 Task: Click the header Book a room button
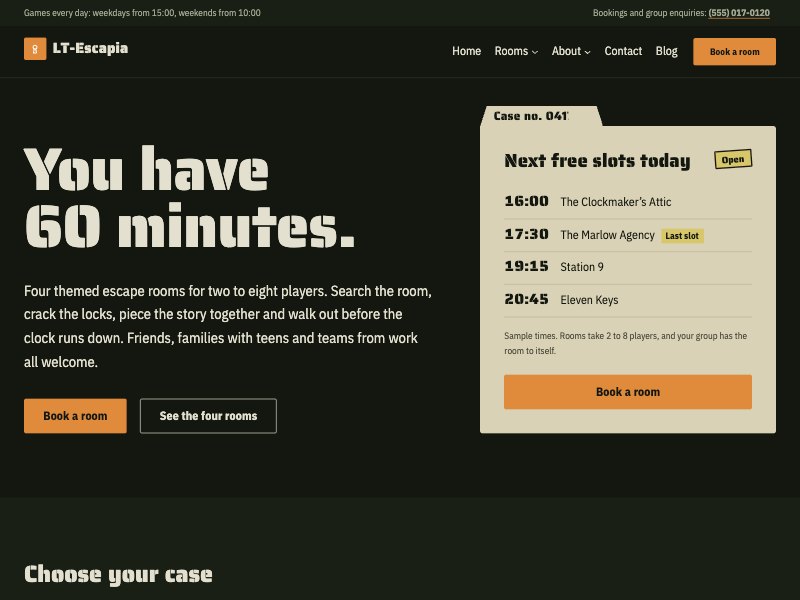[x=734, y=52]
